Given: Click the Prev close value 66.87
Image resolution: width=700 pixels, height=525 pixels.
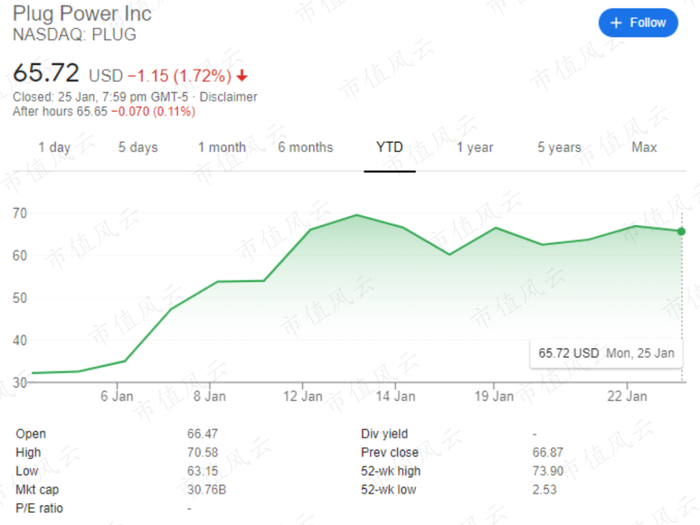Looking at the screenshot, I should coord(548,452).
